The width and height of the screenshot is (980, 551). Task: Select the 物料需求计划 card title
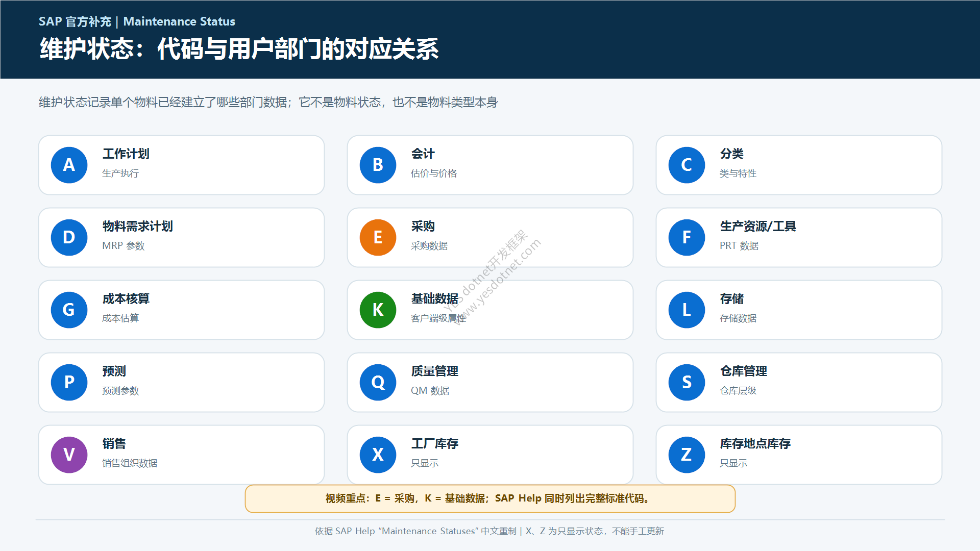137,226
